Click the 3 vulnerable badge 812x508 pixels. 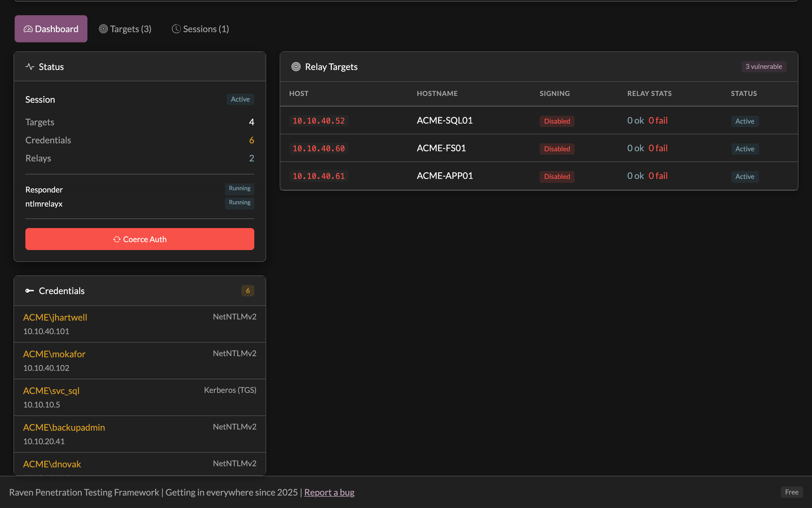point(764,67)
